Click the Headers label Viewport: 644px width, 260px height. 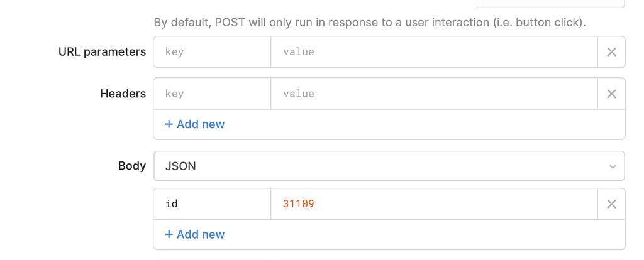click(123, 94)
